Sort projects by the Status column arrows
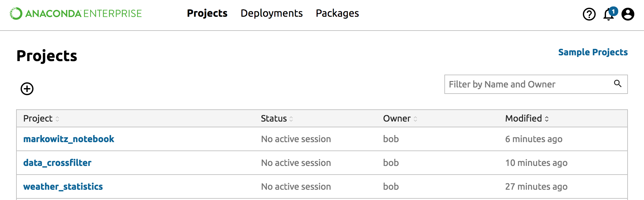 point(291,119)
